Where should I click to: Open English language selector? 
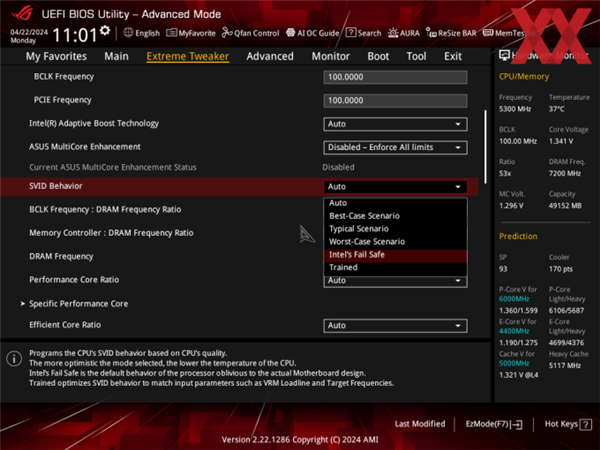(141, 33)
